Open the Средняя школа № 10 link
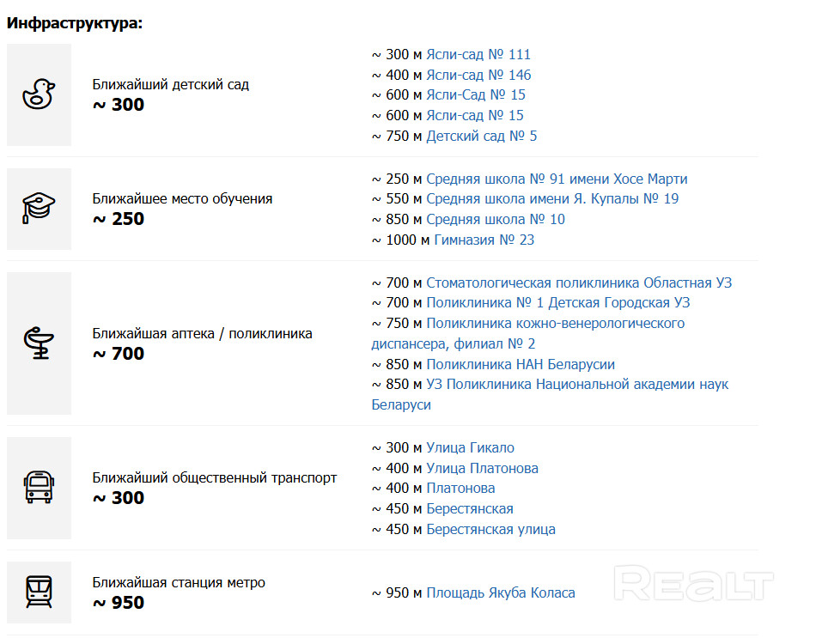Screen dimensions: 816x644 tap(496, 219)
